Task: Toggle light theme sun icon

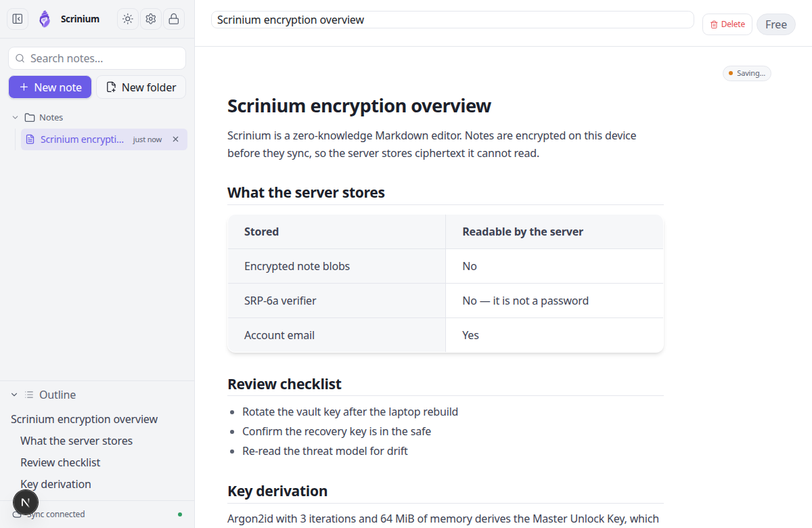Action: pos(128,19)
